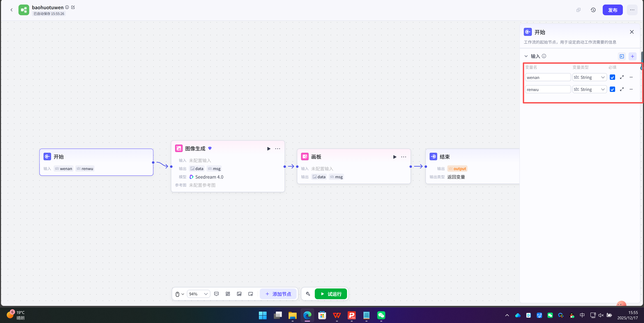The width and height of the screenshot is (644, 323).
Task: Open the renwu String type dropdown
Action: click(589, 89)
